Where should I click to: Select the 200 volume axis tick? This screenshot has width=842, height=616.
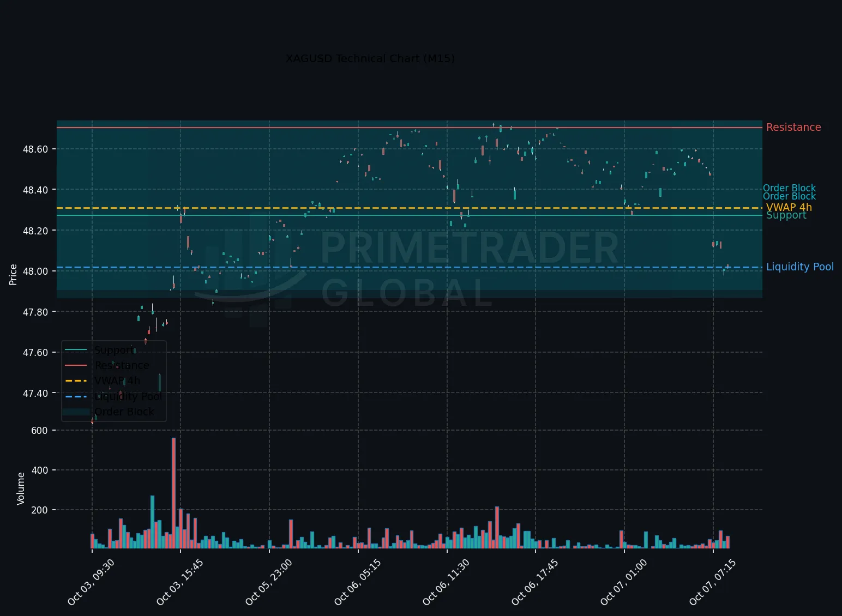point(40,510)
